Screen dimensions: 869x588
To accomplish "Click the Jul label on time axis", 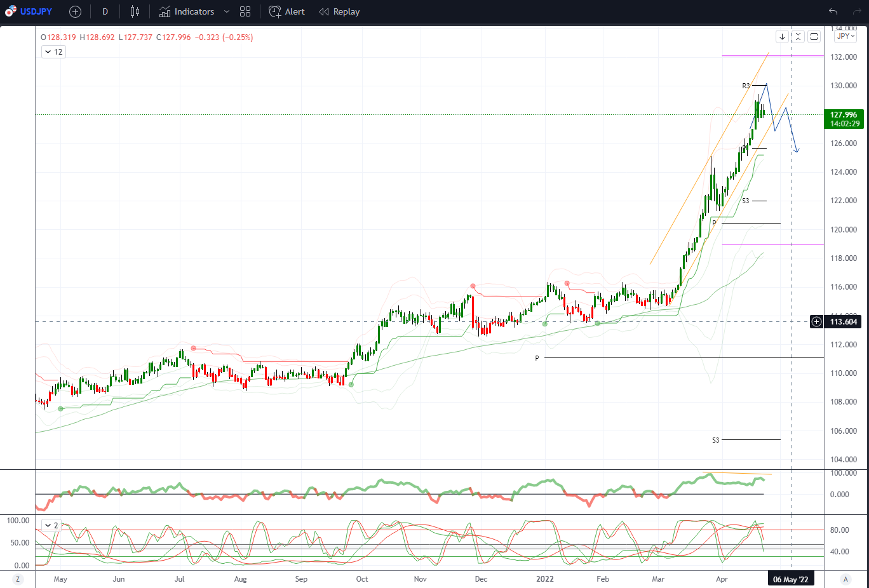I will pyautogui.click(x=180, y=579).
